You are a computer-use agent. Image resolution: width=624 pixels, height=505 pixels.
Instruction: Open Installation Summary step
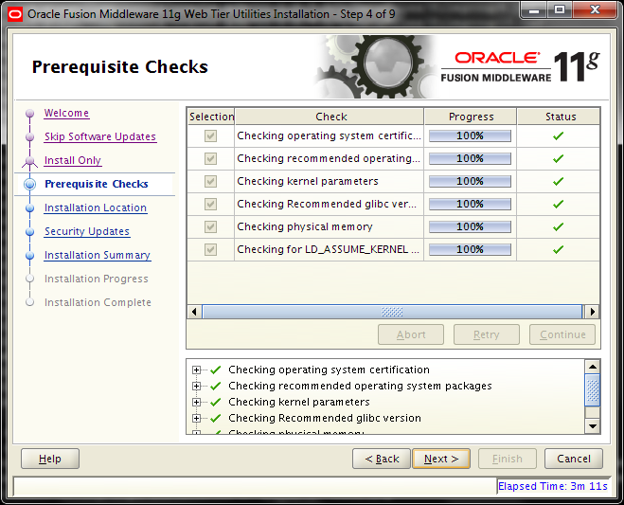[98, 255]
